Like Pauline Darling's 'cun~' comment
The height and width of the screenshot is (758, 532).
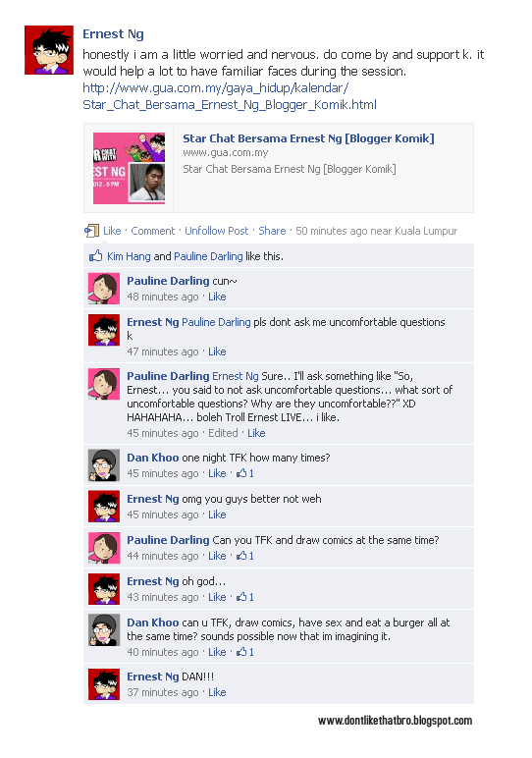217,297
